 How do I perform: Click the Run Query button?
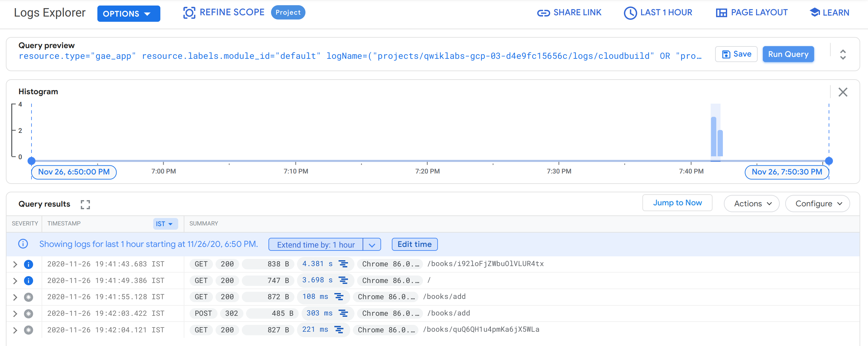tap(788, 54)
